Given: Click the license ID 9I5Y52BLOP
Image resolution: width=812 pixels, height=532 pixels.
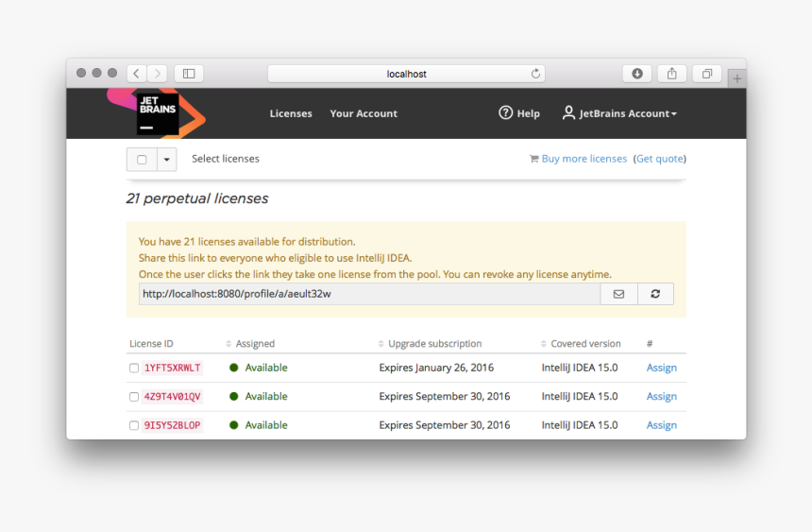Looking at the screenshot, I should coord(172,426).
